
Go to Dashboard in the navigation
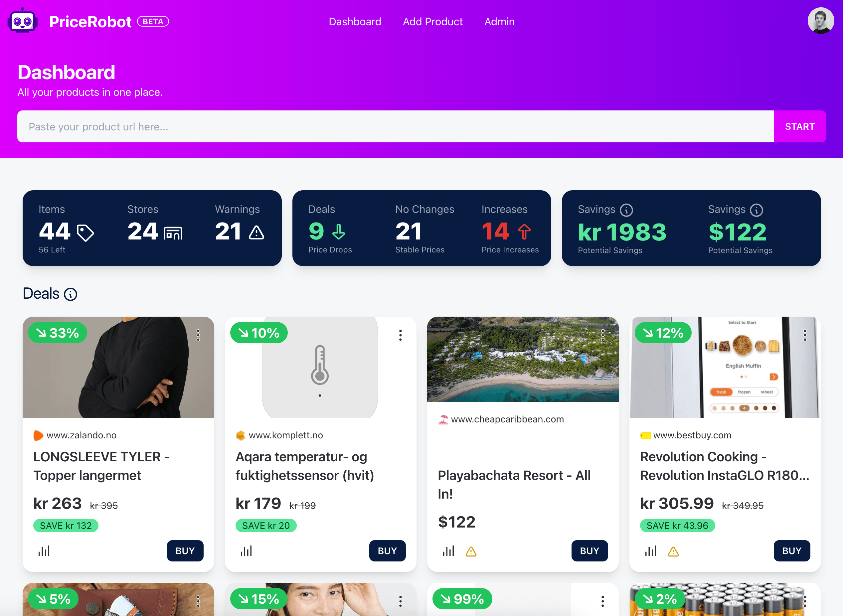click(x=355, y=22)
